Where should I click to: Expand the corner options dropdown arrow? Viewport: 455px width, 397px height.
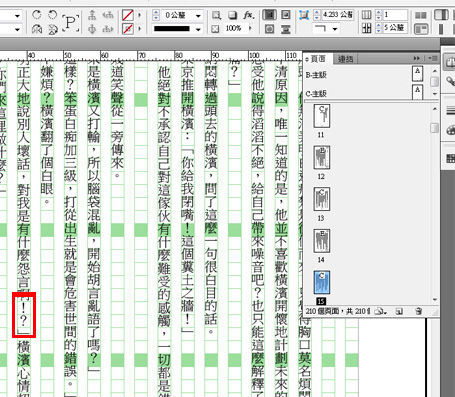pos(335,29)
